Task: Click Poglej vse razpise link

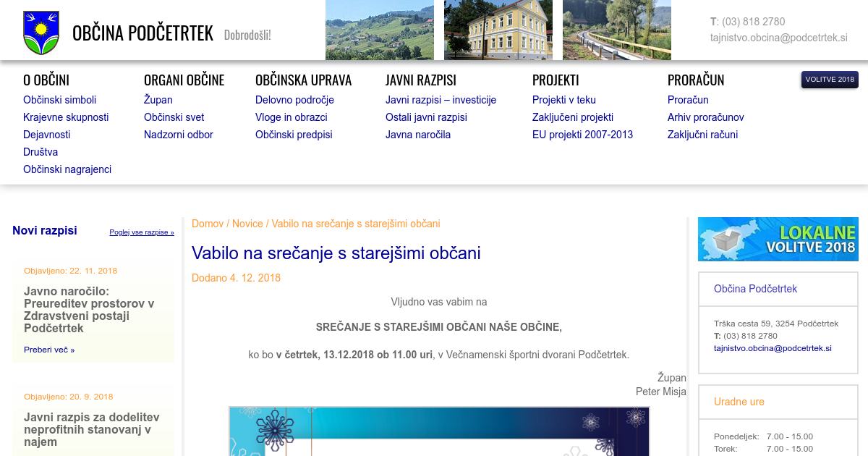Action: click(142, 232)
